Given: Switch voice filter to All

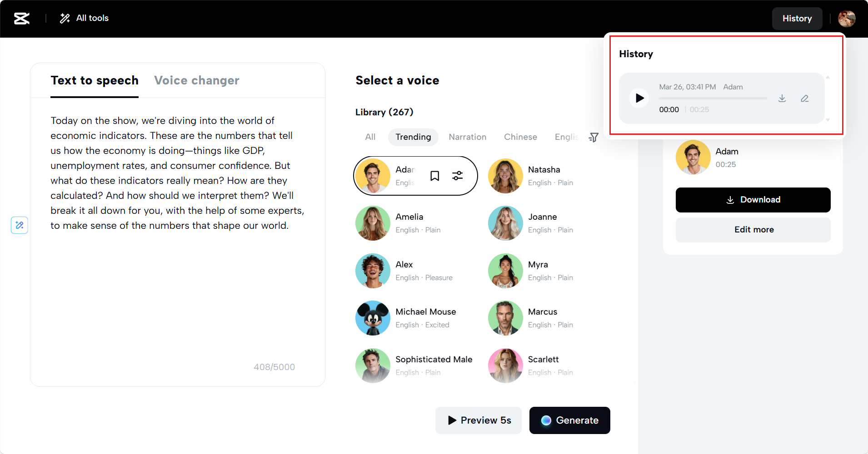Looking at the screenshot, I should coord(370,137).
